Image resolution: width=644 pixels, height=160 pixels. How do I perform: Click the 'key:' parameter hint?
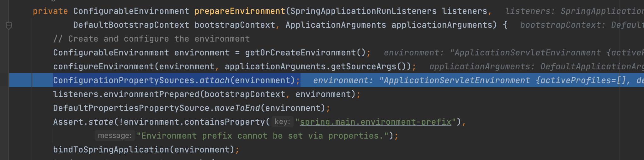[x=282, y=122]
